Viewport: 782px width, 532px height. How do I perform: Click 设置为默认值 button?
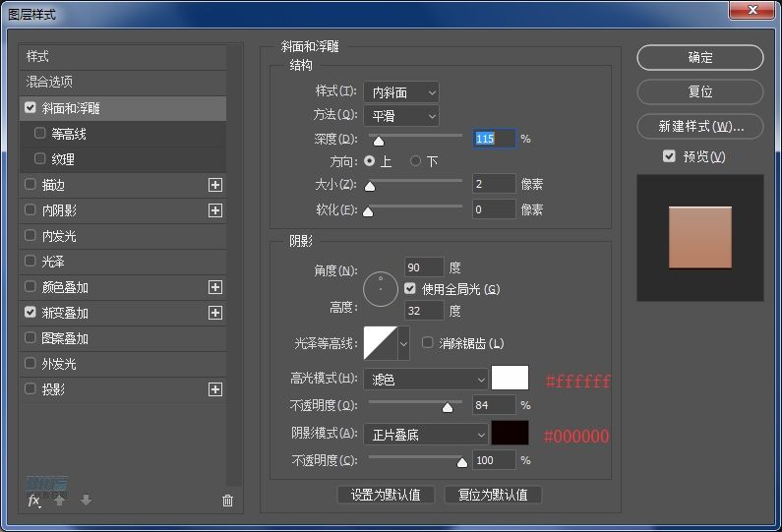tap(386, 495)
